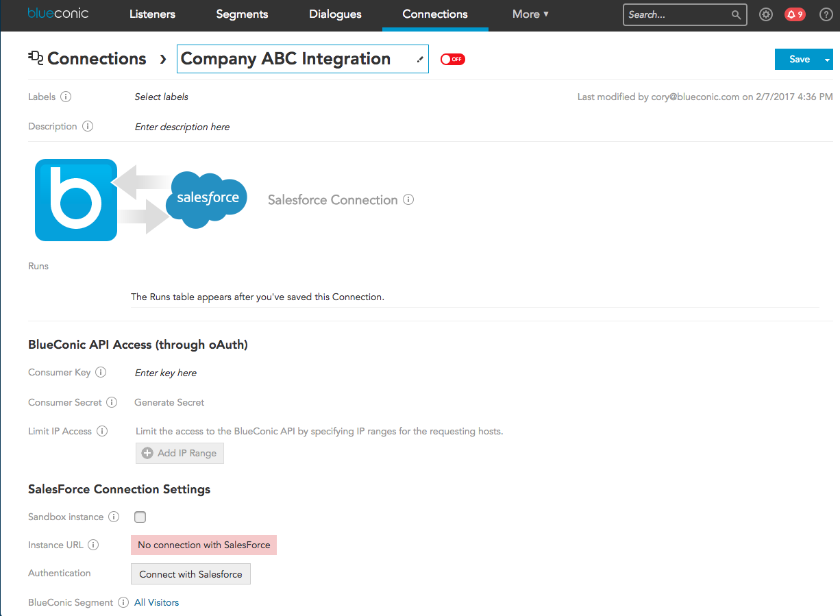The image size is (840, 616).
Task: Click the info icon next to Sandbox instance
Action: (114, 517)
